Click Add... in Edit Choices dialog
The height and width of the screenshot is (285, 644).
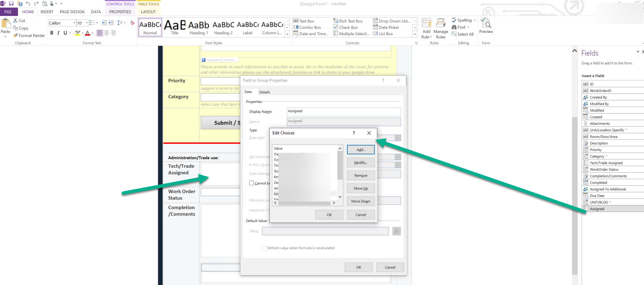(x=361, y=150)
